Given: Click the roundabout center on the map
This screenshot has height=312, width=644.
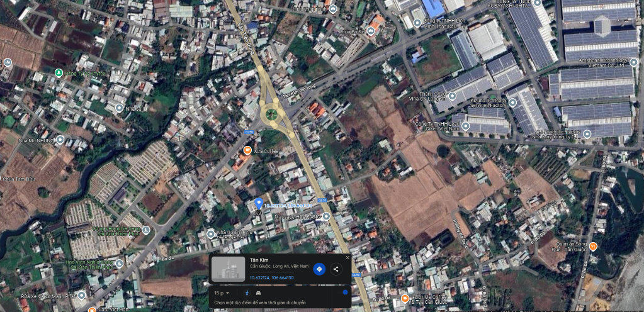Looking at the screenshot, I should coord(271,114).
